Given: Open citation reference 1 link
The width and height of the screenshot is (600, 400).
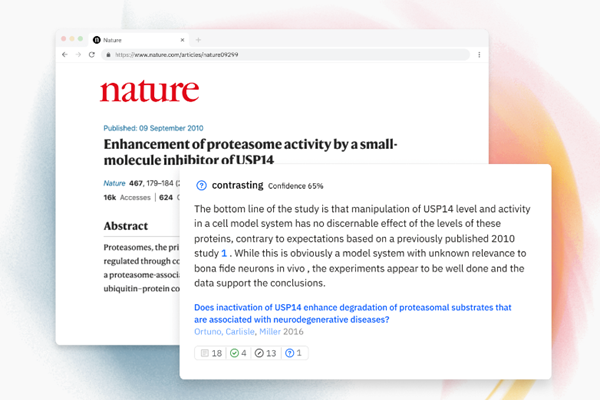Looking at the screenshot, I should pyautogui.click(x=224, y=253).
